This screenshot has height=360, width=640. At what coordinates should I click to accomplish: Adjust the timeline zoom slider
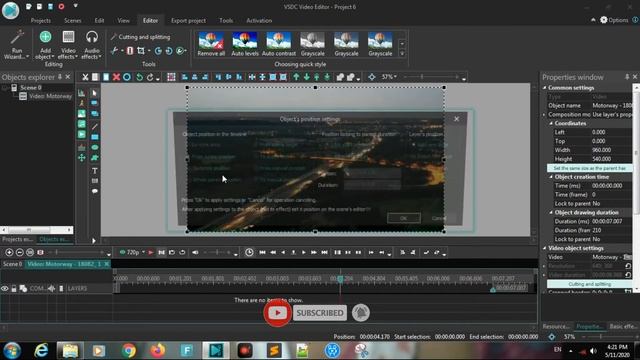76,253
